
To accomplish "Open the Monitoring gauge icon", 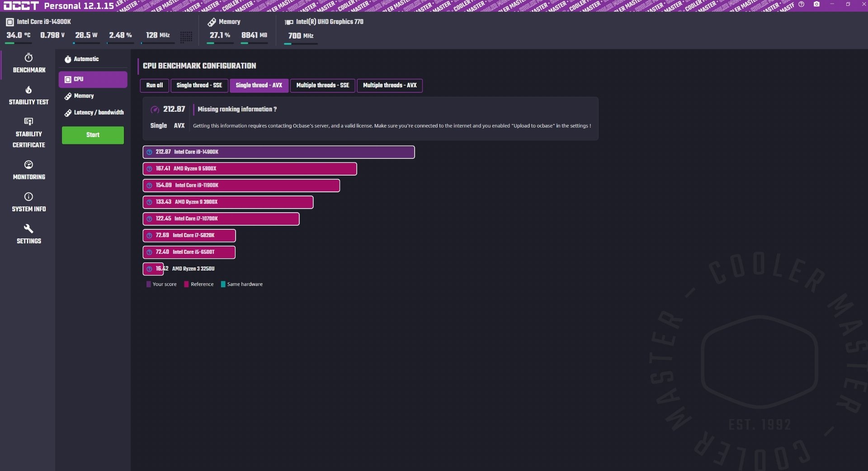I will (x=28, y=165).
